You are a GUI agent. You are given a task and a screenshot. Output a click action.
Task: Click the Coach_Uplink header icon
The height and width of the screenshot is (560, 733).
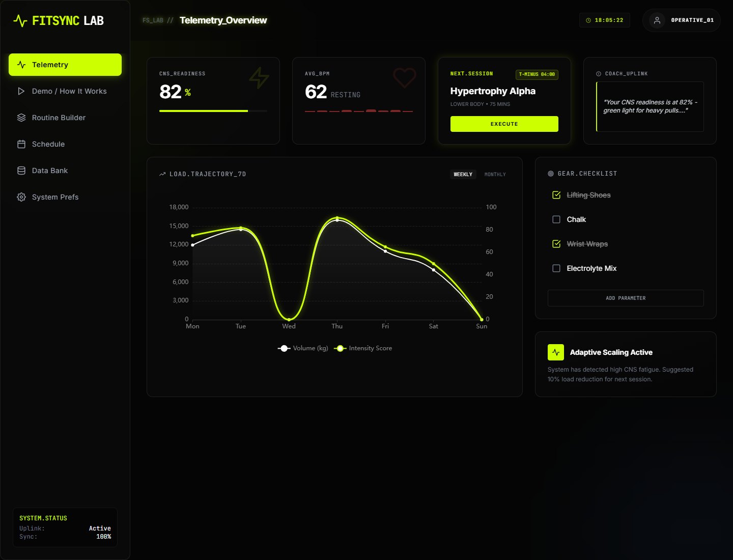599,74
